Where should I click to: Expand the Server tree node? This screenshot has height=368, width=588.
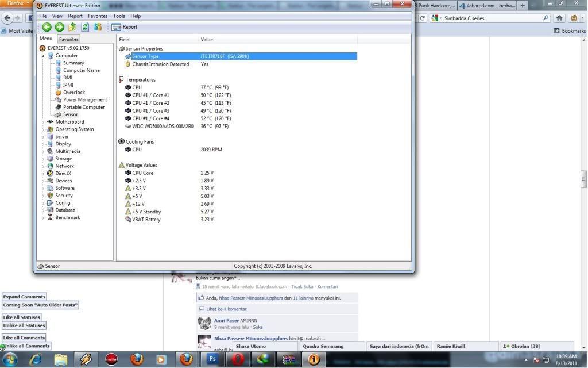click(x=42, y=137)
